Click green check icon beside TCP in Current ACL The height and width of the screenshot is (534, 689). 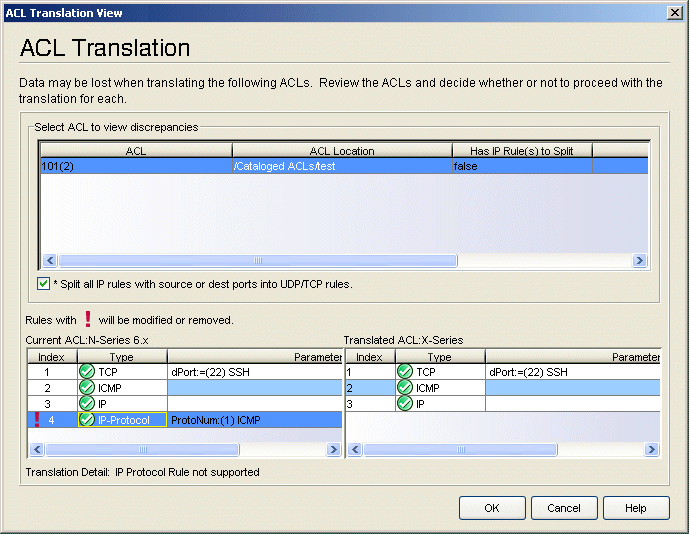pos(87,372)
